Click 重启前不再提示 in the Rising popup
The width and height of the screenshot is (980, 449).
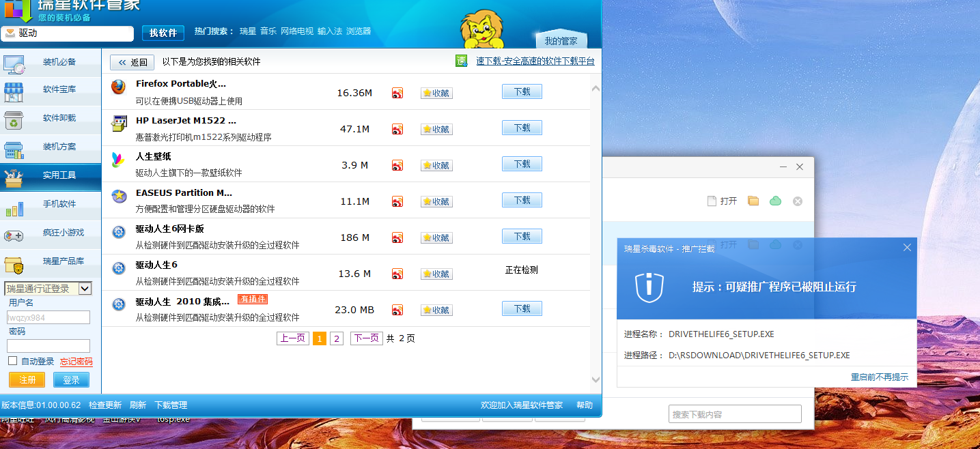pos(880,377)
